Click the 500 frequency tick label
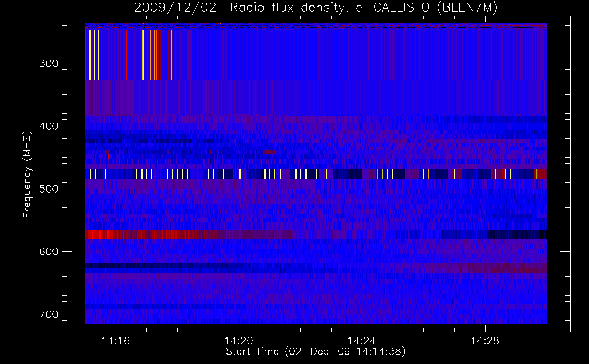 49,189
